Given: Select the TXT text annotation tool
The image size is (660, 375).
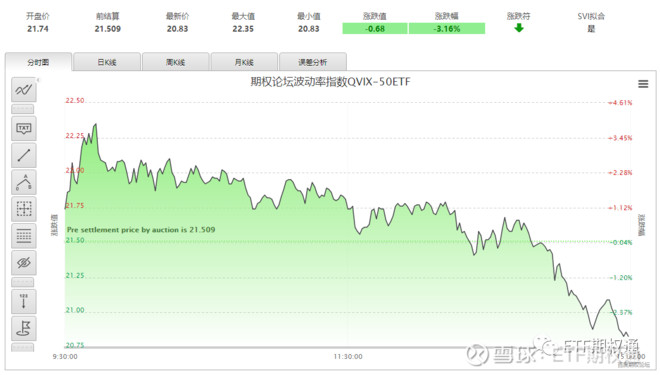Looking at the screenshot, I should (24, 128).
